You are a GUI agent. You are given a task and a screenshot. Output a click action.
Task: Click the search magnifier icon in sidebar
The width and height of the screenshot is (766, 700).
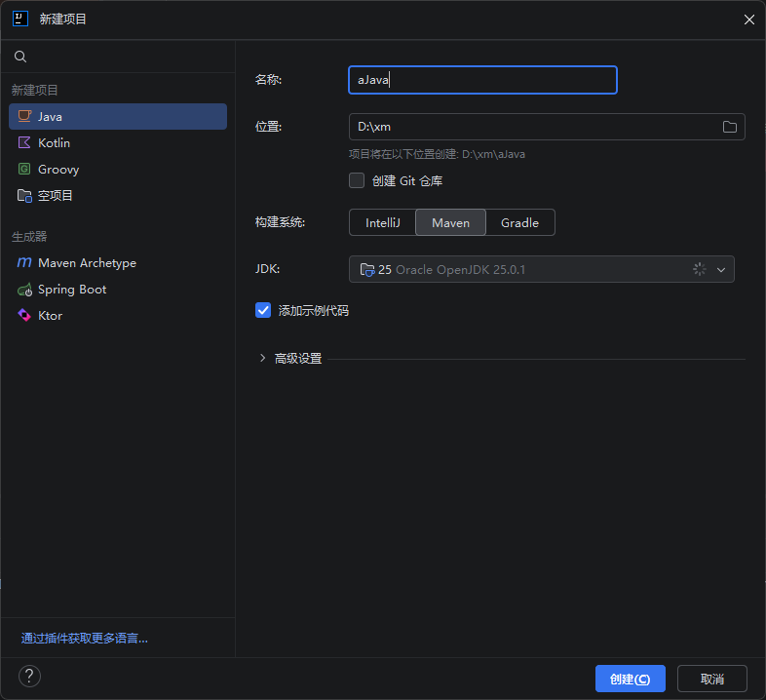[20, 57]
